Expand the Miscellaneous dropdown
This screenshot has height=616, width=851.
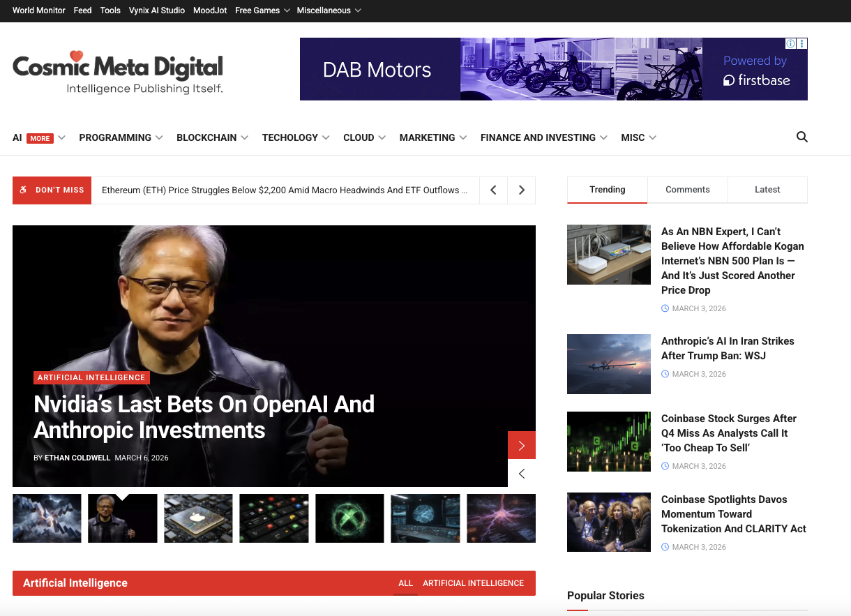click(329, 10)
